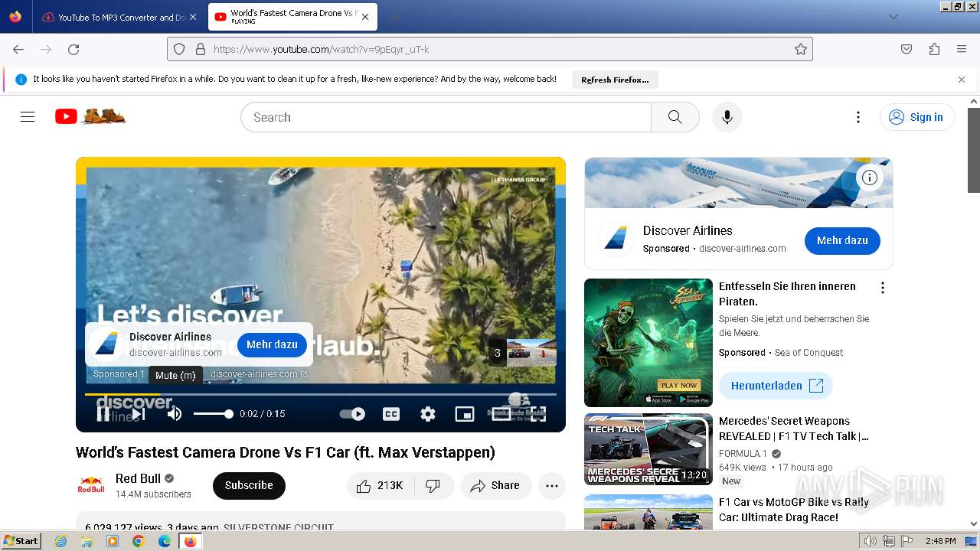
Task: Subscribe to the Red Bull channel
Action: (x=249, y=485)
